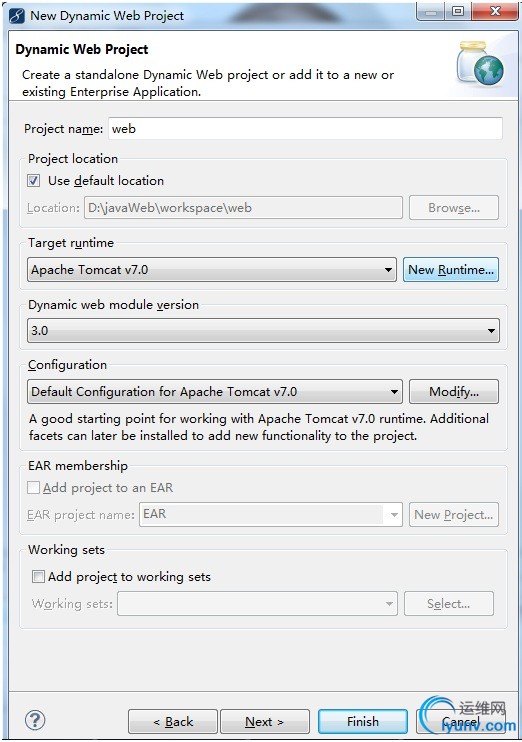Click the Finish button
The image size is (522, 742).
click(363, 721)
